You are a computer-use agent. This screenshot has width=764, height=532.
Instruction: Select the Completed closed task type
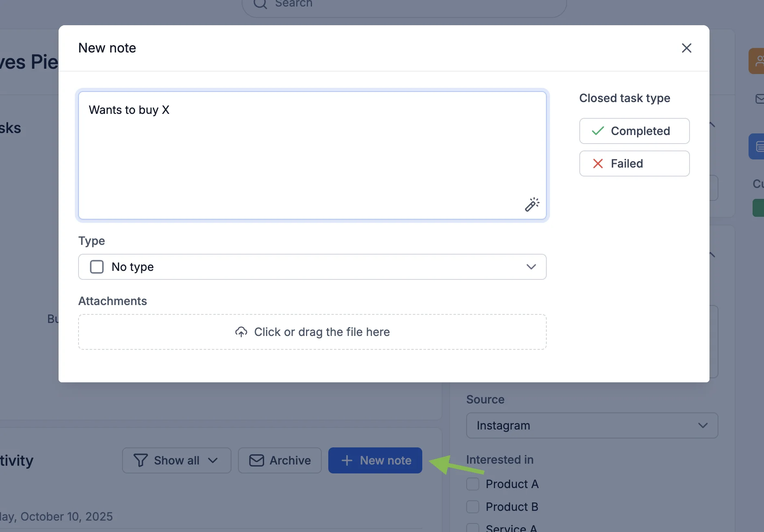[x=634, y=131]
